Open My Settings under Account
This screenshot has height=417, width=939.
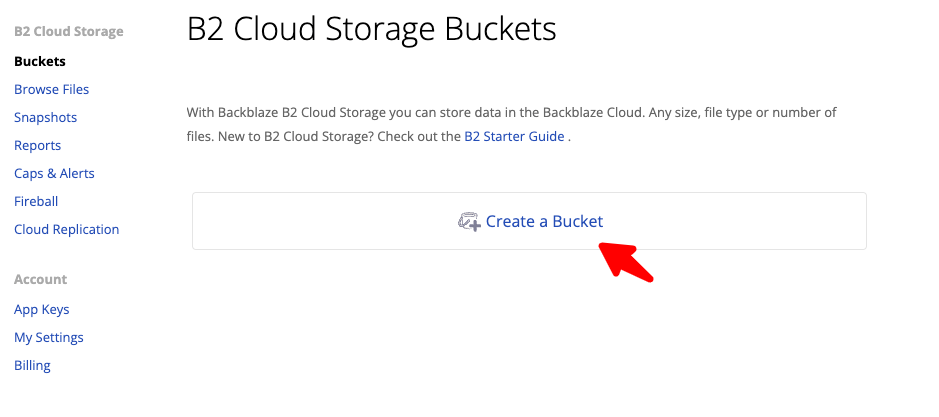tap(48, 337)
